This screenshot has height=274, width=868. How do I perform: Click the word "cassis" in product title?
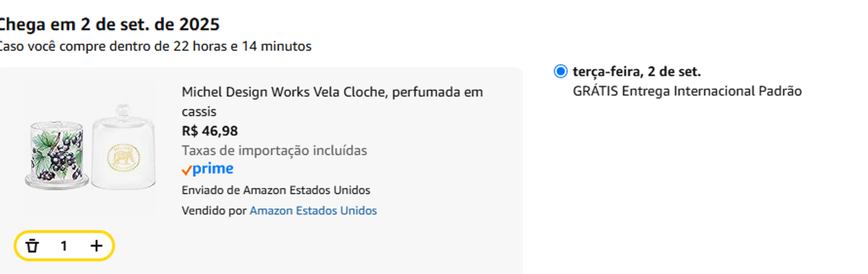[199, 112]
